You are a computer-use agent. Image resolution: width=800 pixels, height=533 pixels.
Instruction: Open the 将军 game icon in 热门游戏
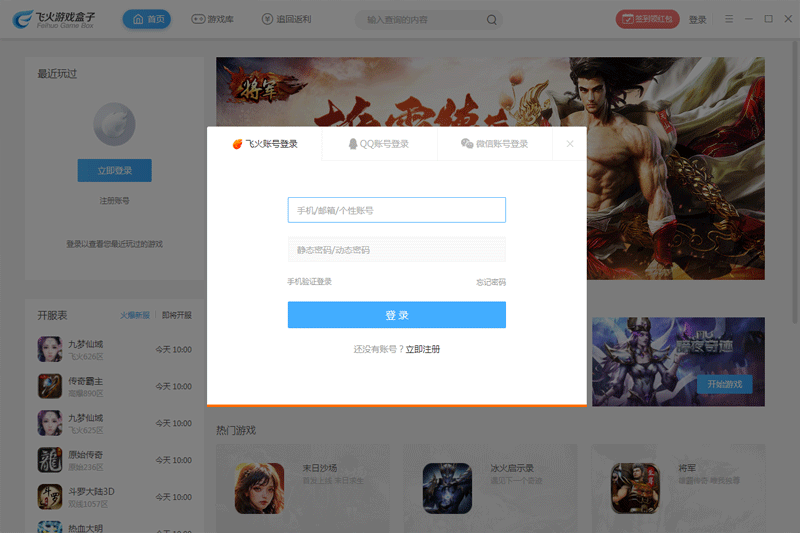tap(635, 488)
